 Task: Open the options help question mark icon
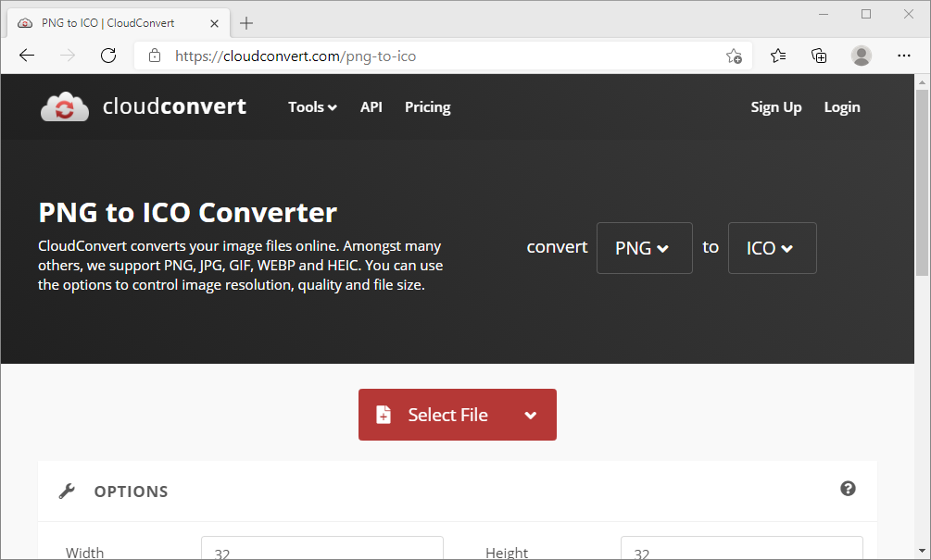tap(848, 488)
